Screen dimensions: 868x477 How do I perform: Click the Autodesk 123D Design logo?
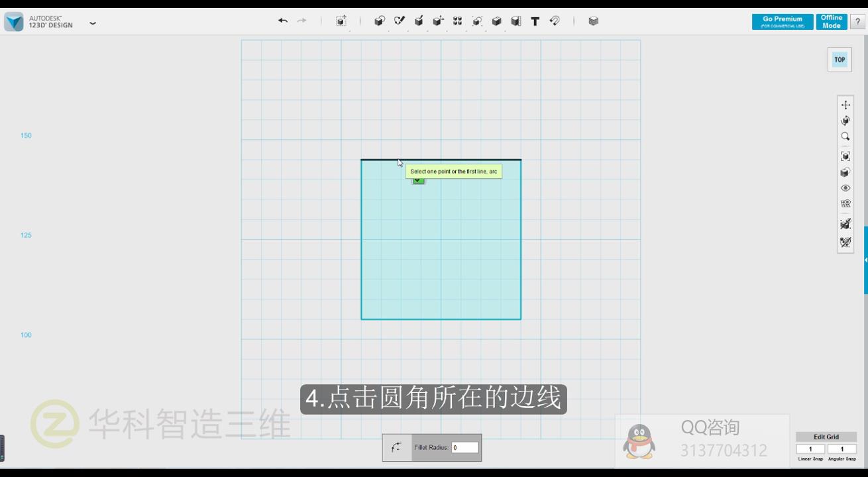tap(14, 22)
